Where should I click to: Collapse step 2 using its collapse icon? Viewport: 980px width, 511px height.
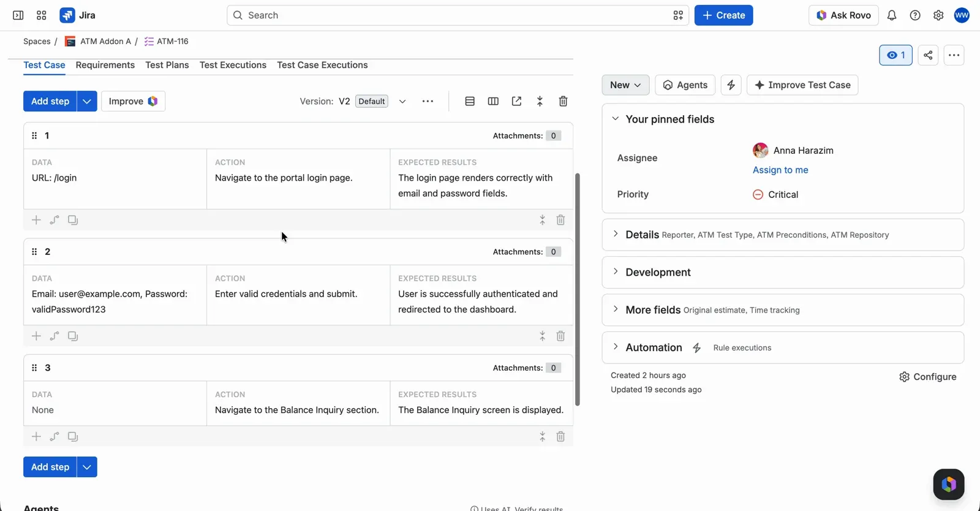pyautogui.click(x=542, y=336)
